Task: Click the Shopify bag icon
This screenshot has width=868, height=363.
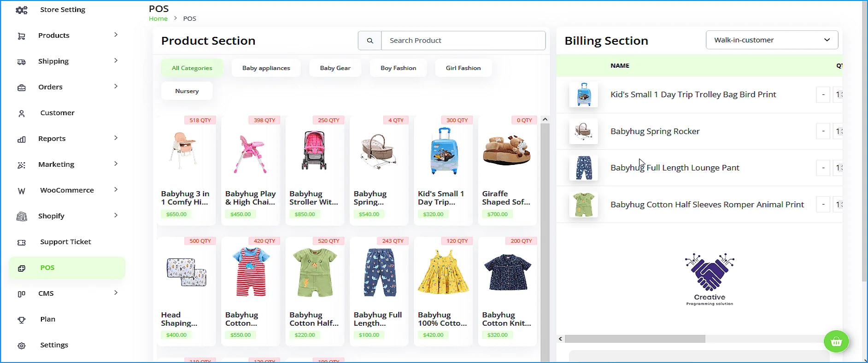Action: pyautogui.click(x=21, y=217)
